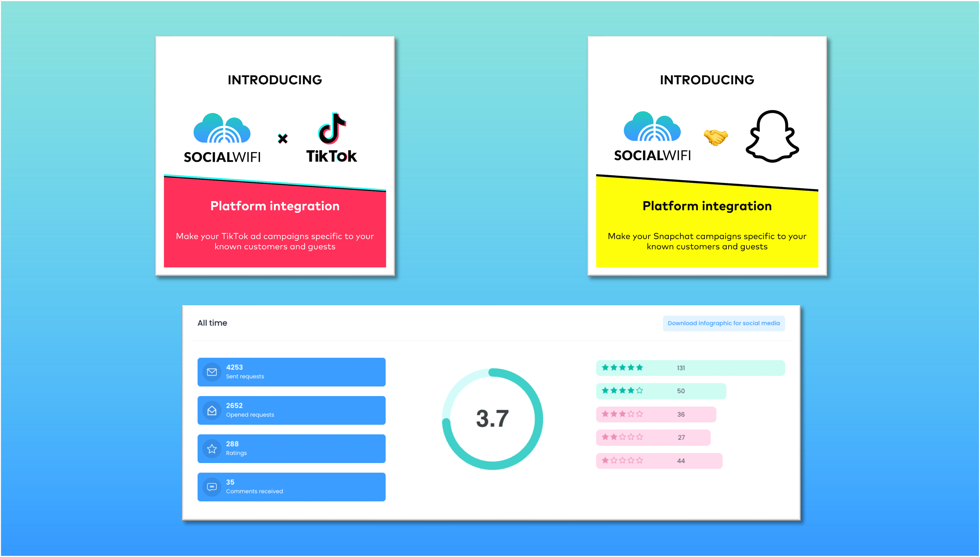Click the 'Make your TikTok ad campaigns' description text

point(275,241)
